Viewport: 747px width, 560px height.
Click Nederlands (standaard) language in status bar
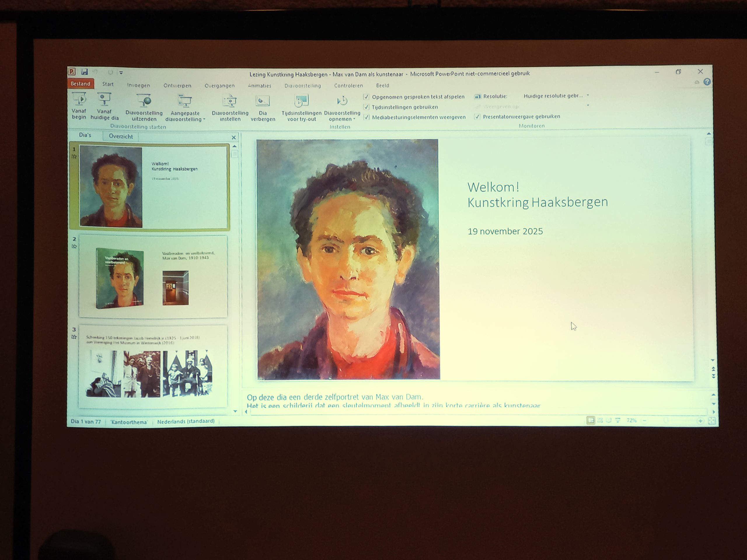[x=186, y=421]
